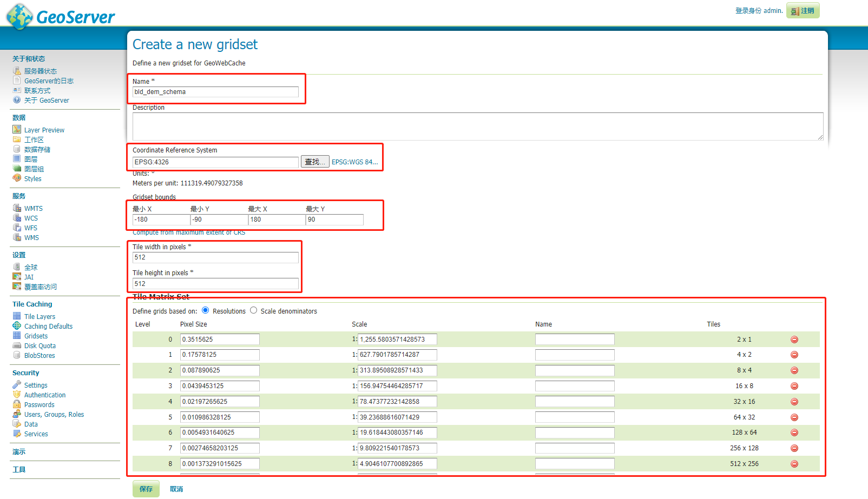Select the Resolutions radio button

click(206, 310)
